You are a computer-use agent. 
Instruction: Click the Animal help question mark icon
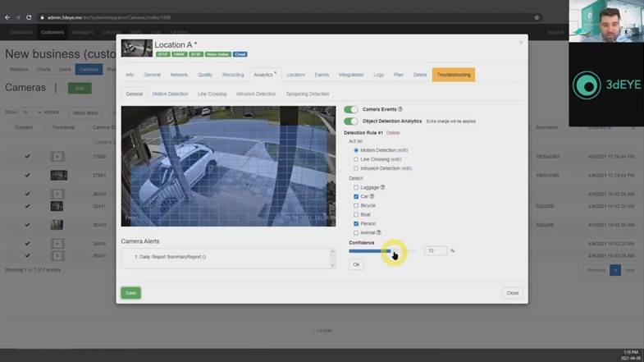(378, 232)
